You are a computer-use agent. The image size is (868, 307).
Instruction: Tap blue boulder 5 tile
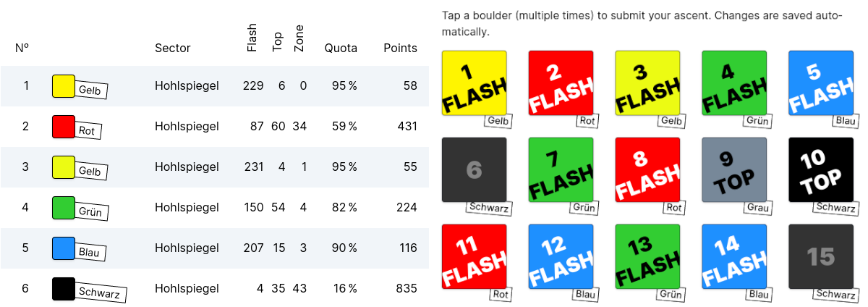tap(821, 83)
